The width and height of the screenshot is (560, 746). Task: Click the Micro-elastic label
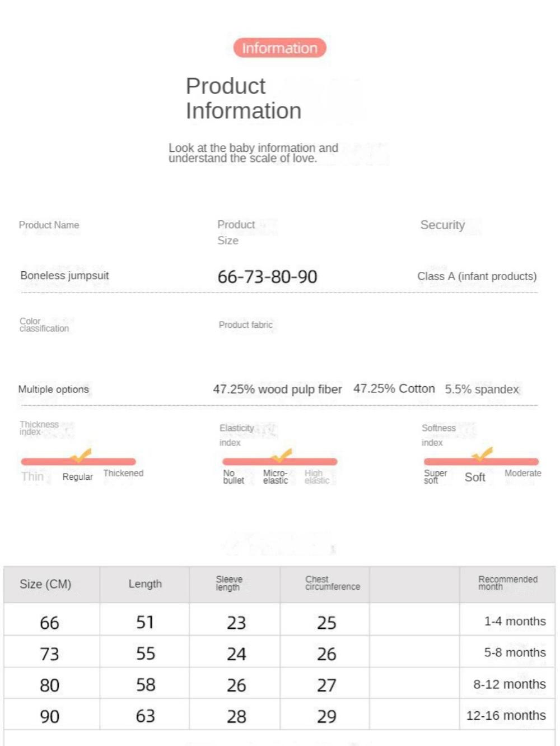pyautogui.click(x=275, y=476)
